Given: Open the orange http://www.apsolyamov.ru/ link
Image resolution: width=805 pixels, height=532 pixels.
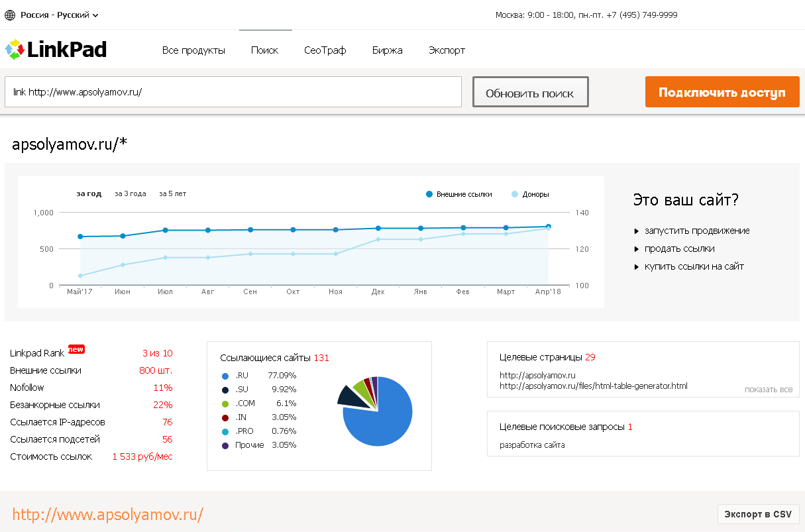Looking at the screenshot, I should point(107,515).
